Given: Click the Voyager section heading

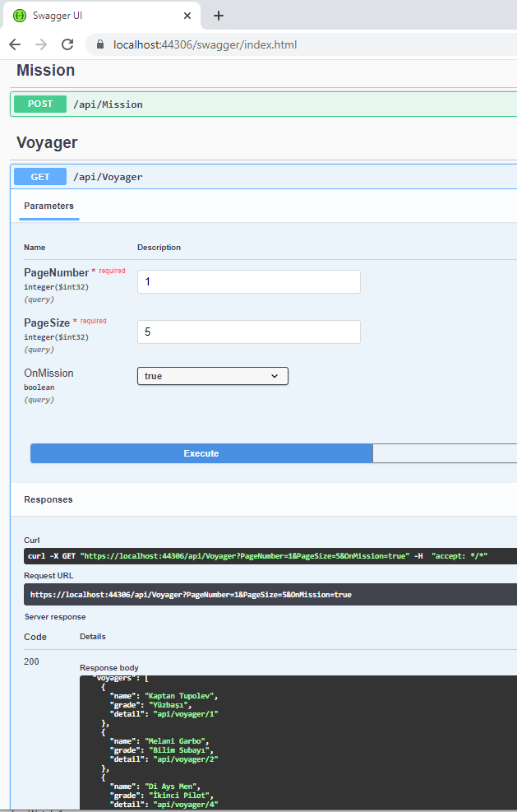Looking at the screenshot, I should [x=47, y=142].
